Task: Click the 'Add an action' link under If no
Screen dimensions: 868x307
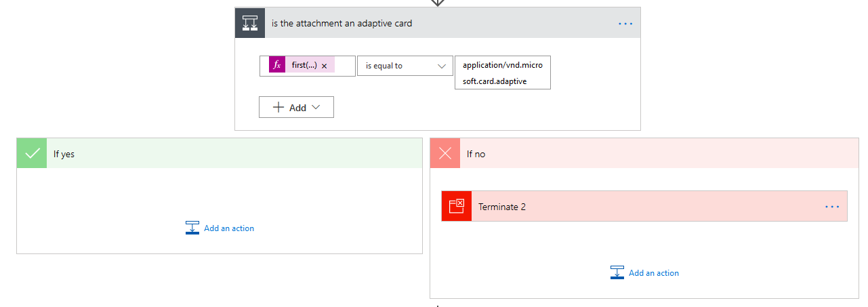Action: 654,273
